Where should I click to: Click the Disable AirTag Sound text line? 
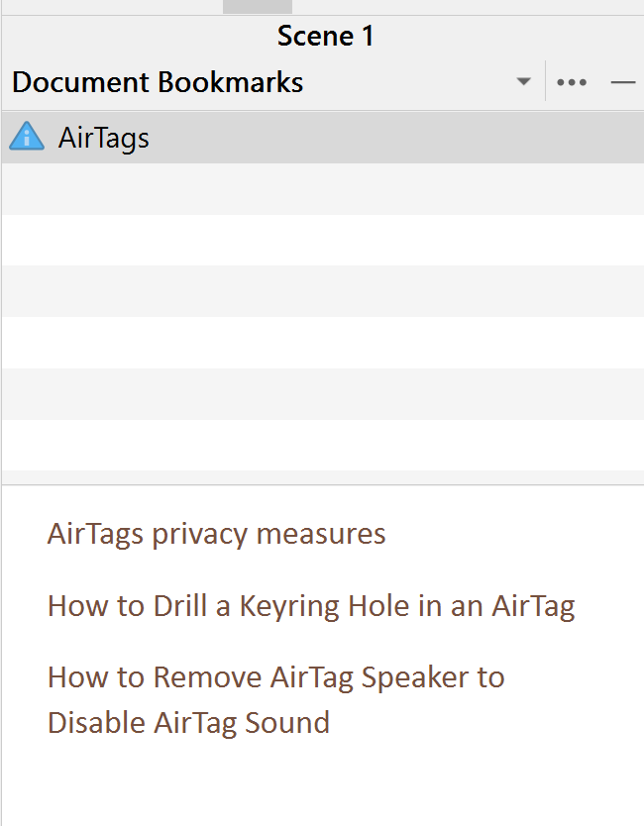coord(188,722)
